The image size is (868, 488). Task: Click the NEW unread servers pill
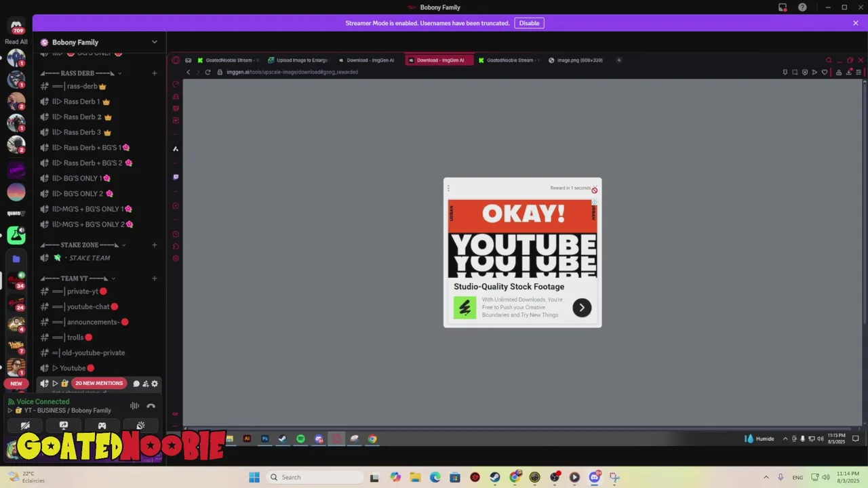point(16,384)
